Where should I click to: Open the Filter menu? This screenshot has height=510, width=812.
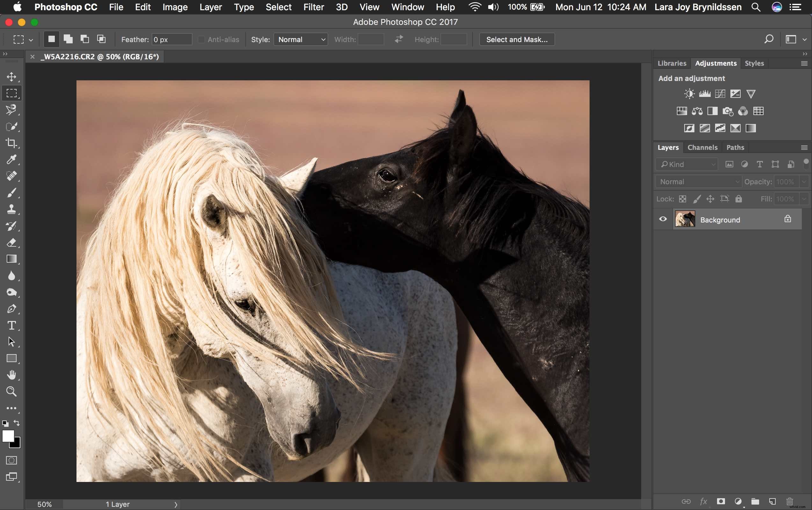click(313, 7)
